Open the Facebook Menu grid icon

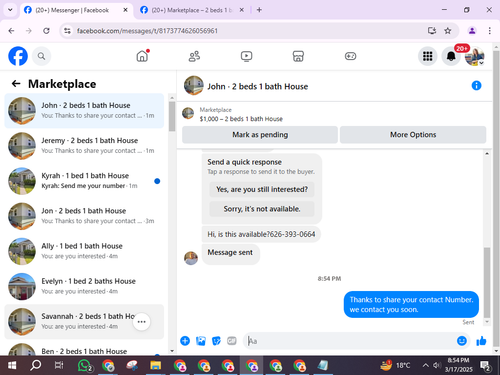pyautogui.click(x=428, y=56)
